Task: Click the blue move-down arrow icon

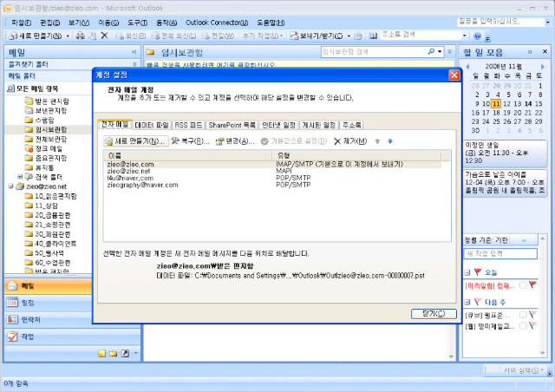Action: (x=390, y=141)
